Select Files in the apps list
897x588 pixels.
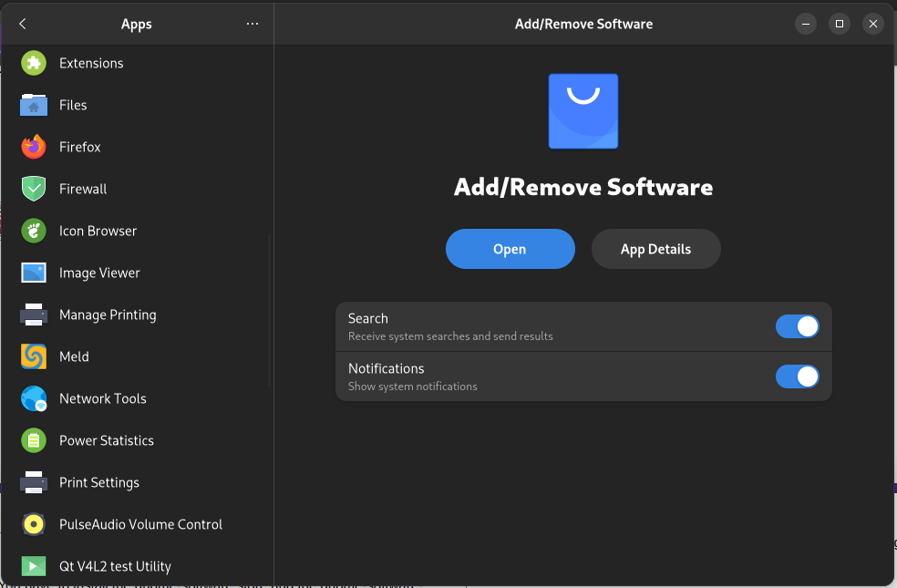pyautogui.click(x=73, y=105)
